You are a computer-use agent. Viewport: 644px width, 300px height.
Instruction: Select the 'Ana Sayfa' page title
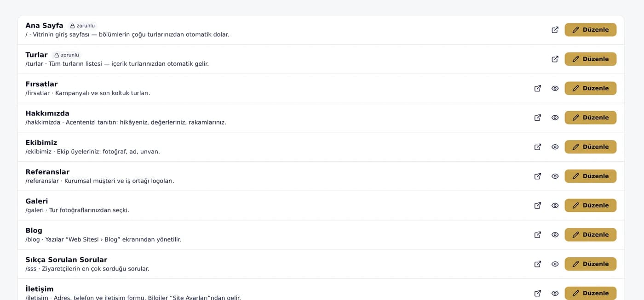tap(44, 26)
